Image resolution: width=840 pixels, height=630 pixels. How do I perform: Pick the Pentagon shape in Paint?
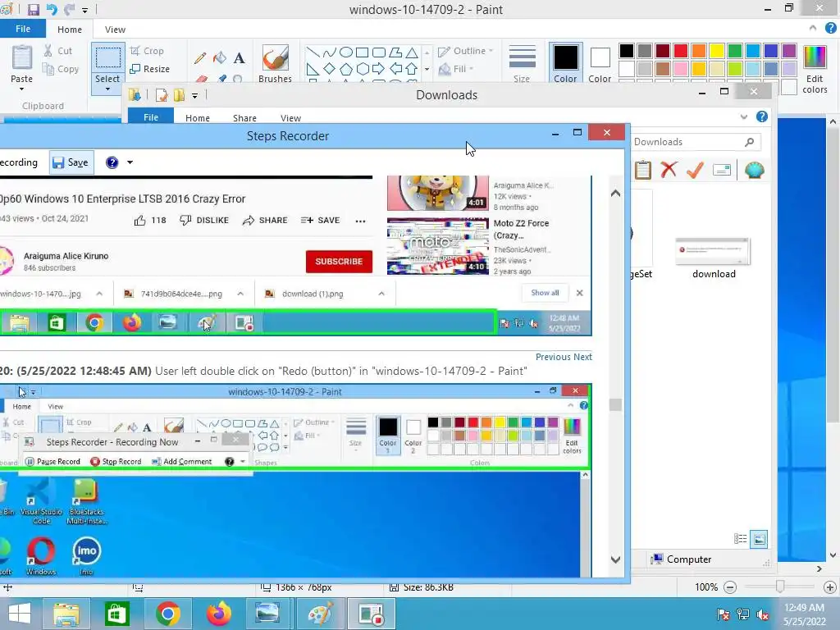click(346, 69)
